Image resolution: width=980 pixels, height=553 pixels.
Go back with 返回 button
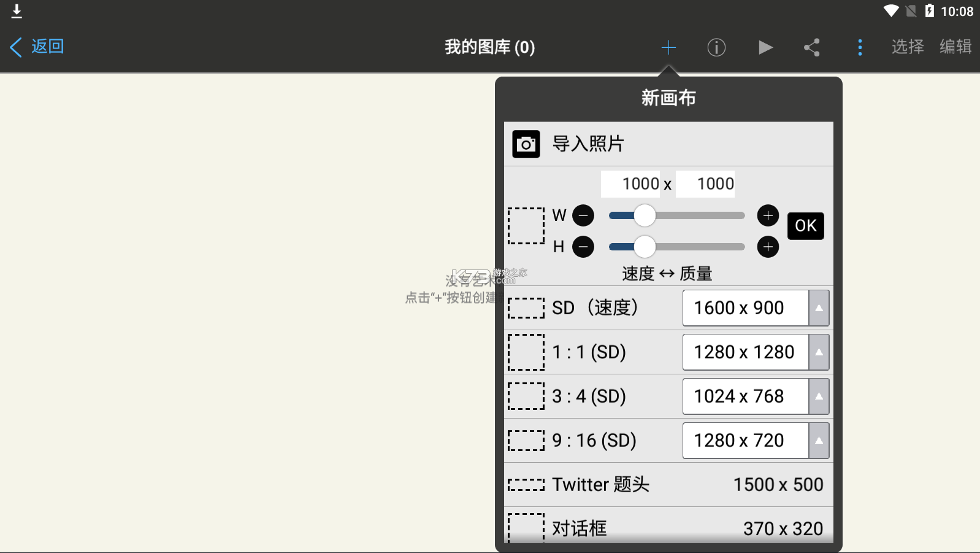coord(37,47)
